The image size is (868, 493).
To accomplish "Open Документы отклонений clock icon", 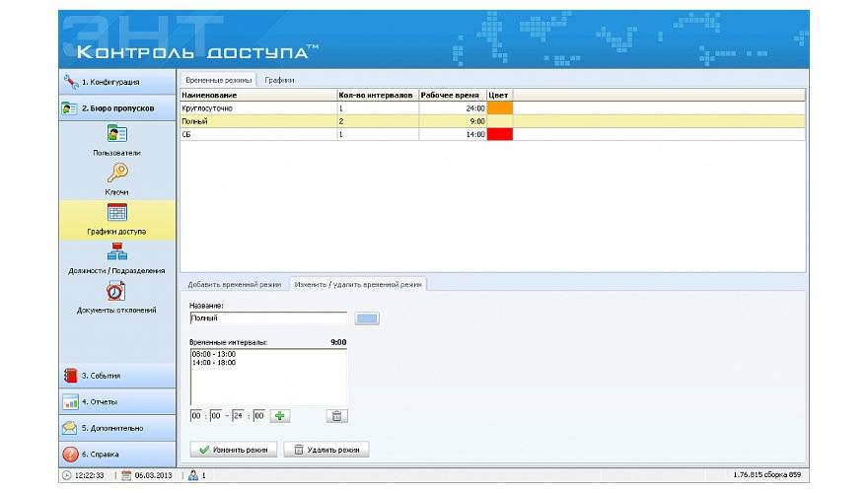I will tap(116, 291).
